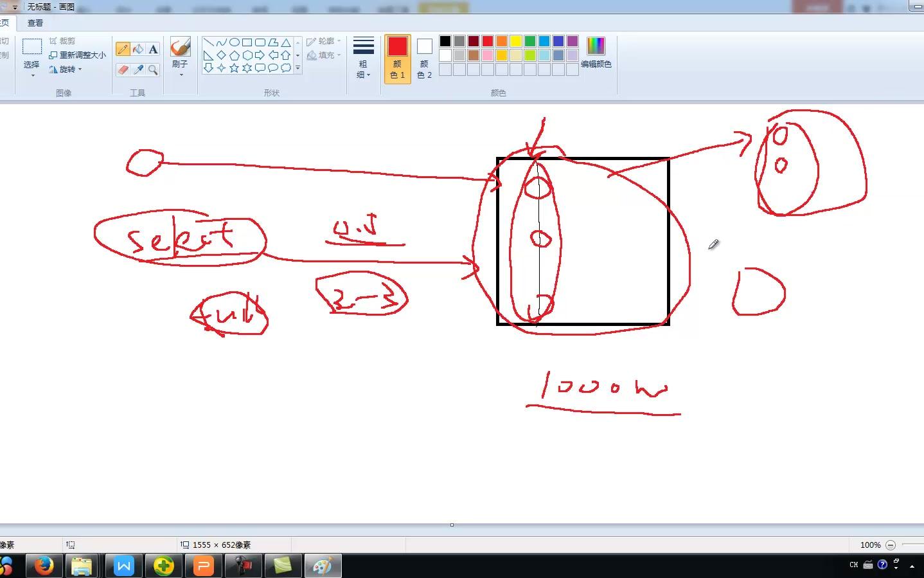Choose the Diamond shape
This screenshot has width=924, height=578.
click(x=221, y=55)
